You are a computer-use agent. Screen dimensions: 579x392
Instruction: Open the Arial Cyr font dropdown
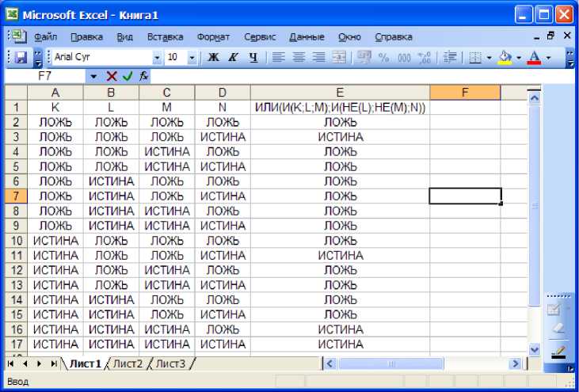(157, 58)
